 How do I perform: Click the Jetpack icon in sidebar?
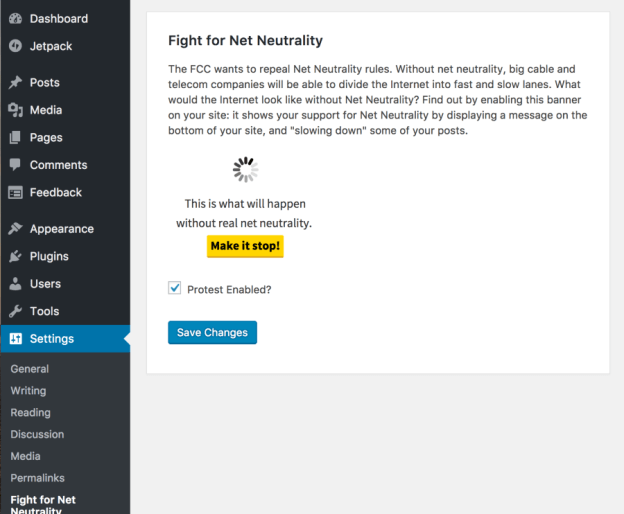pos(16,46)
